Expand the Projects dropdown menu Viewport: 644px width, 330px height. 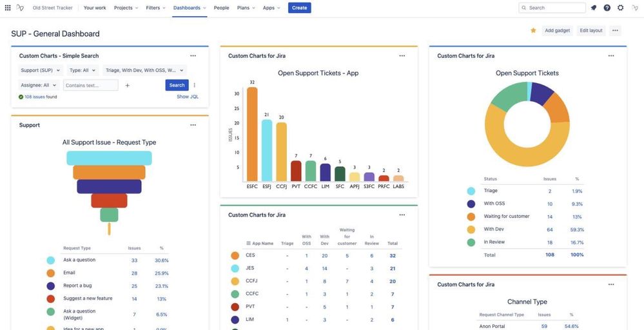pyautogui.click(x=126, y=8)
